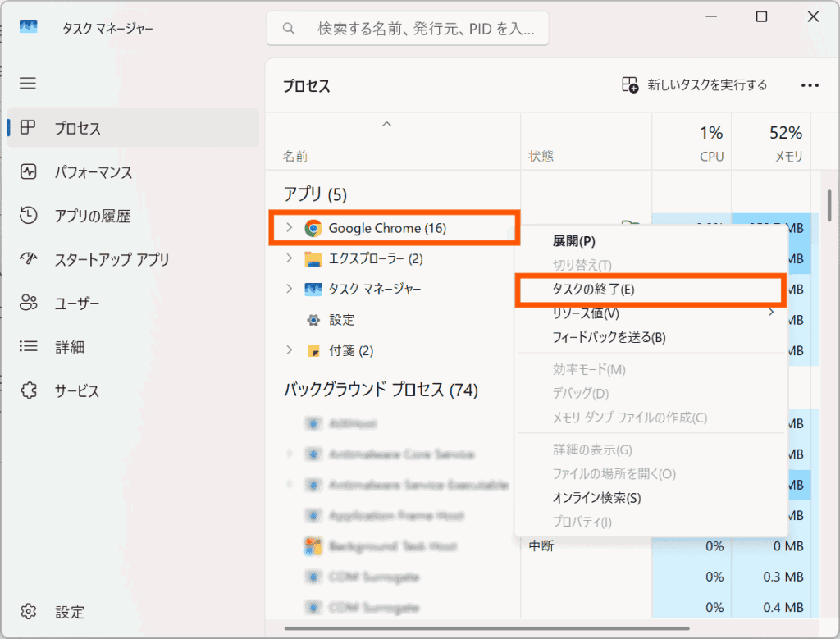Click the Google Chrome app icon
Screen dimensions: 840x639
click(313, 228)
